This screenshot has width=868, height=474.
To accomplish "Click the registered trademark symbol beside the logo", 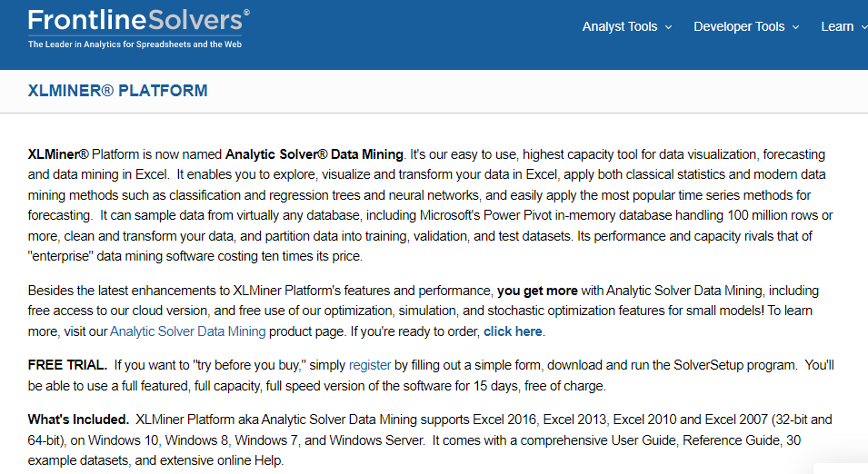I will (x=246, y=13).
